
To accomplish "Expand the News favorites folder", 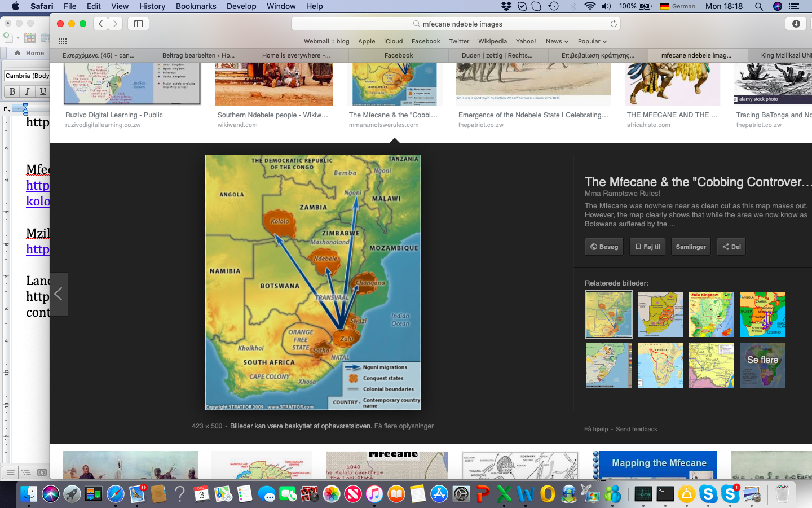I will click(x=557, y=41).
